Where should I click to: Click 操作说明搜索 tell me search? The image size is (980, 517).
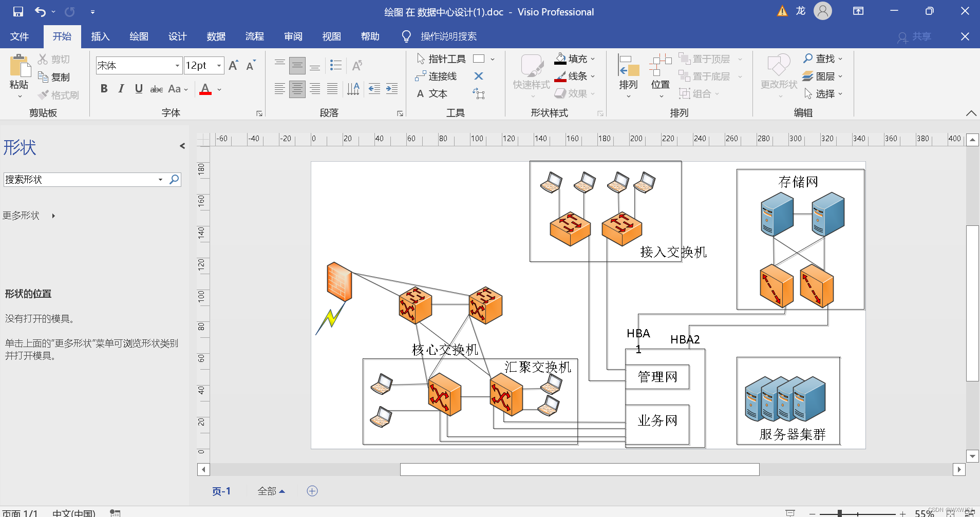pyautogui.click(x=448, y=36)
